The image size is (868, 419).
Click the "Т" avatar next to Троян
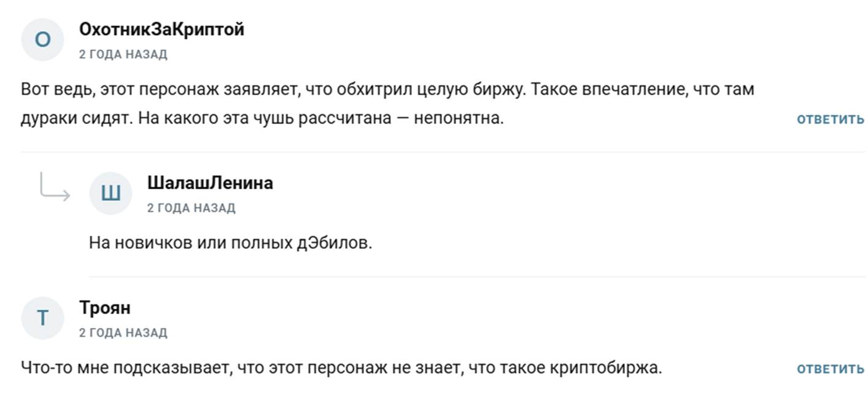point(42,318)
